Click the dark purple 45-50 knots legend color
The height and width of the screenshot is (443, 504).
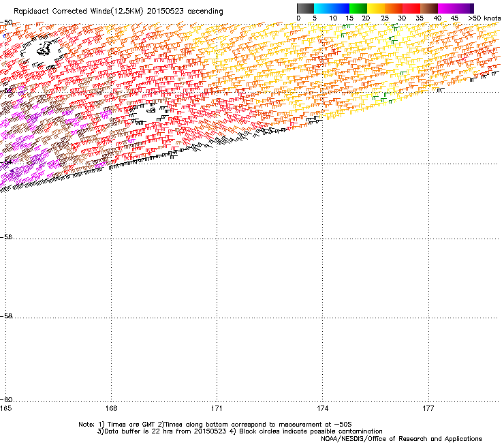click(464, 8)
